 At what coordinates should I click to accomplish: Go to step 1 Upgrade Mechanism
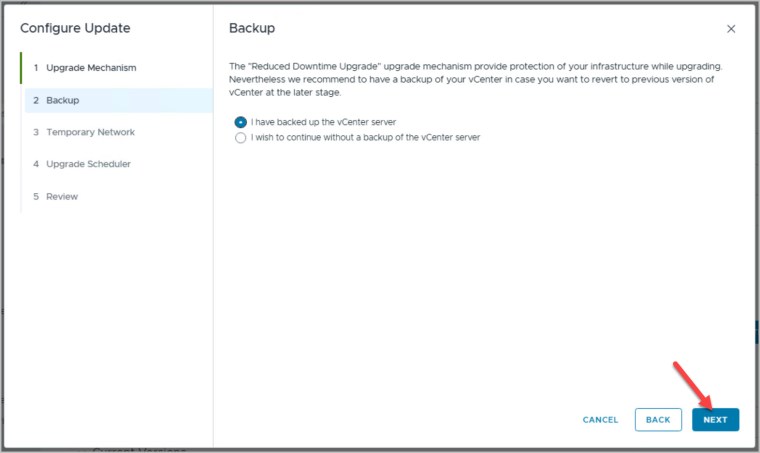90,68
